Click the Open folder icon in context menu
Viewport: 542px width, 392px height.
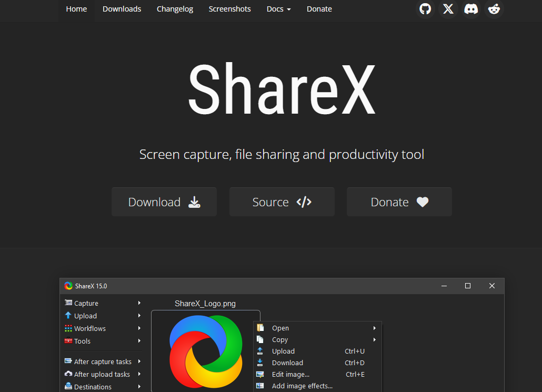tap(260, 328)
